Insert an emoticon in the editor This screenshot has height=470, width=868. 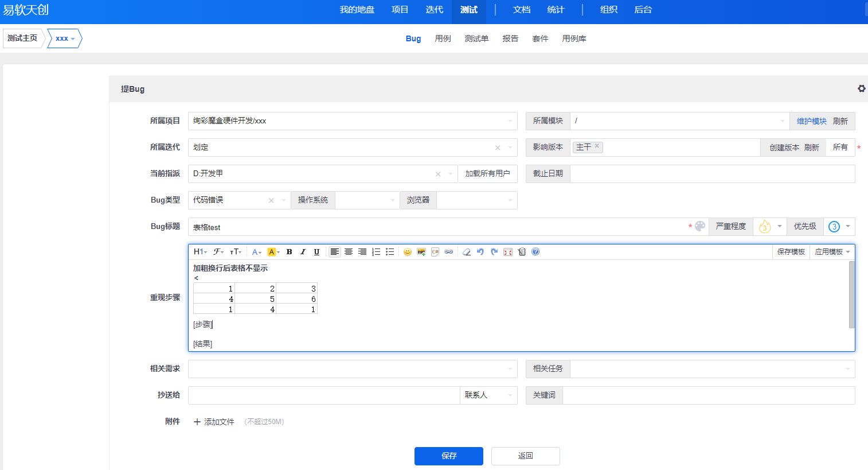tap(408, 252)
